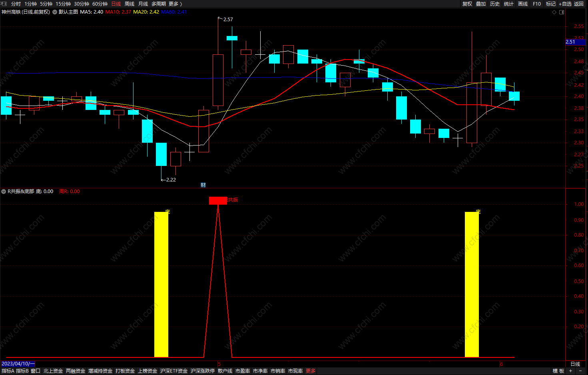This screenshot has width=588, height=375.
Task: Click the first yellow 底 signal bar
Action: point(161,284)
